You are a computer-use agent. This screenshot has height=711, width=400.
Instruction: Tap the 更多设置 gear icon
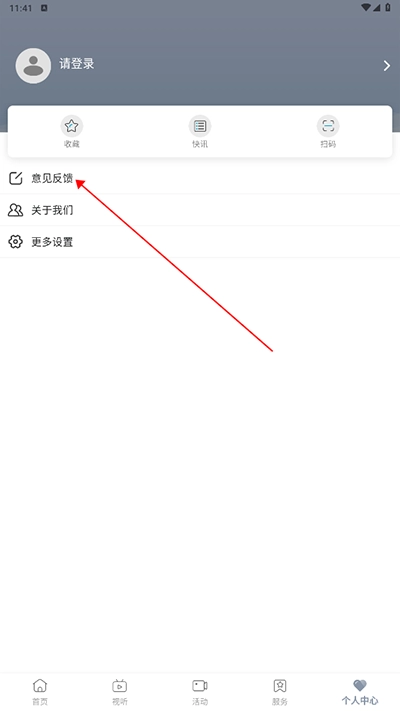[15, 242]
